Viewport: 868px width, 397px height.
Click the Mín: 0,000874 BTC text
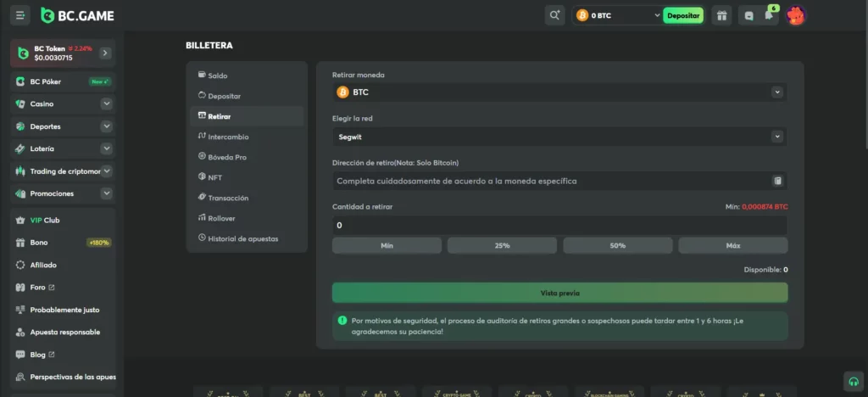(756, 206)
